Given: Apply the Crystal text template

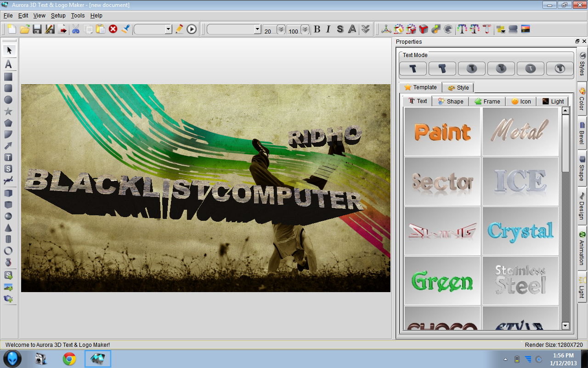Looking at the screenshot, I should [x=520, y=230].
